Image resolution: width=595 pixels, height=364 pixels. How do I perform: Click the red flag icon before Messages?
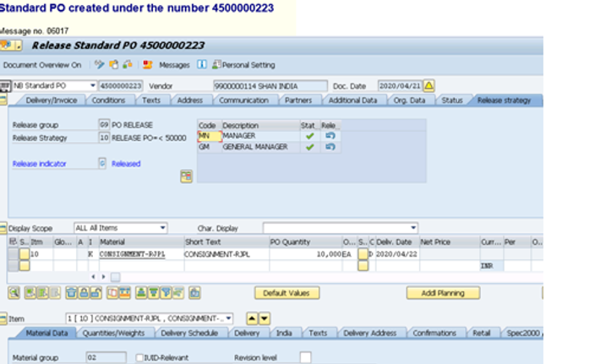148,65
